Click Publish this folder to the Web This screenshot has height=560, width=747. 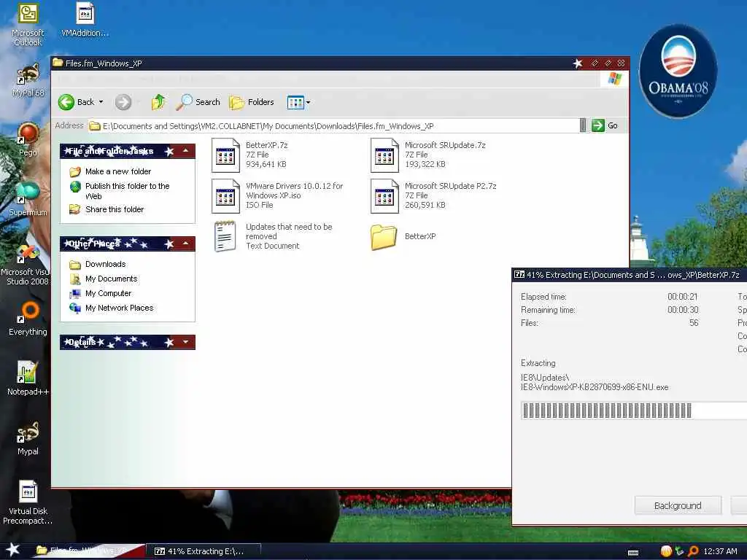coord(127,190)
